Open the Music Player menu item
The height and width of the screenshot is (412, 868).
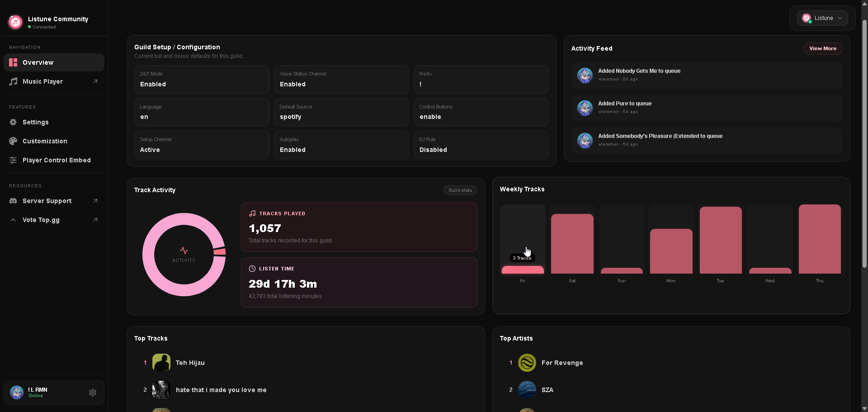54,81
